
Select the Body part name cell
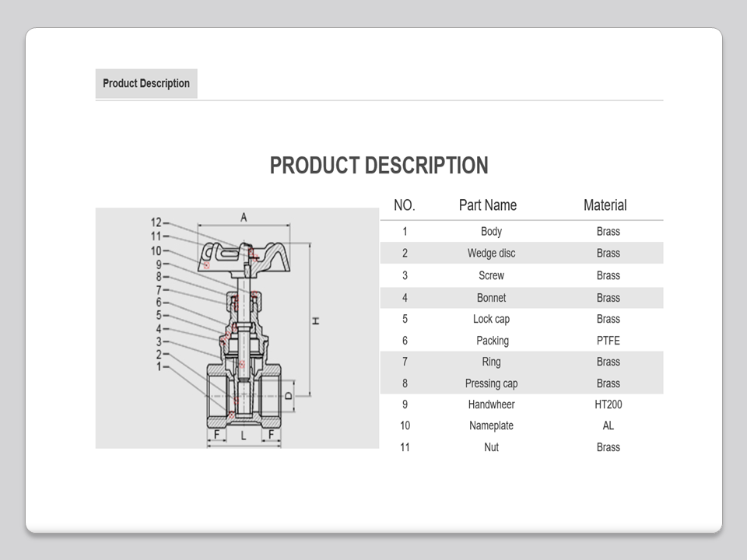tap(491, 232)
